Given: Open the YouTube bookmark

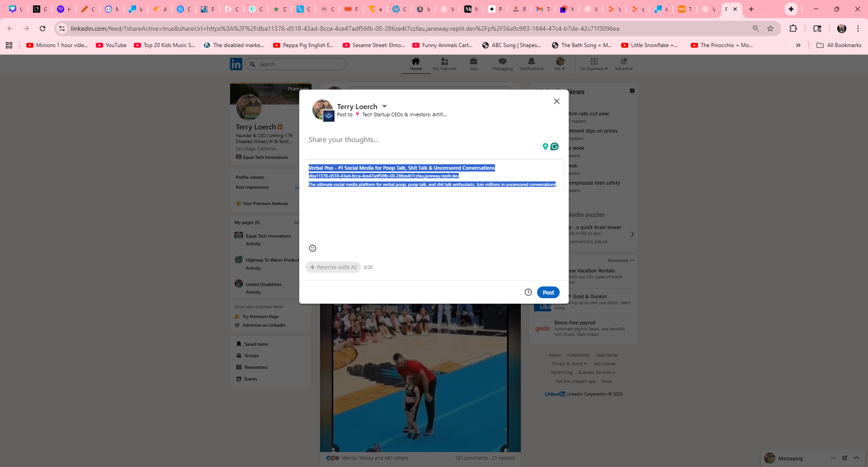Looking at the screenshot, I should 111,45.
